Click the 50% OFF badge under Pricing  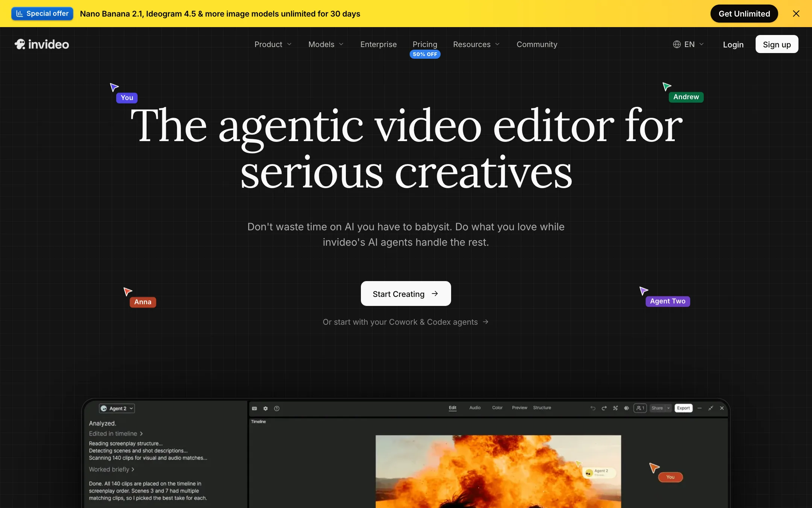tap(425, 54)
